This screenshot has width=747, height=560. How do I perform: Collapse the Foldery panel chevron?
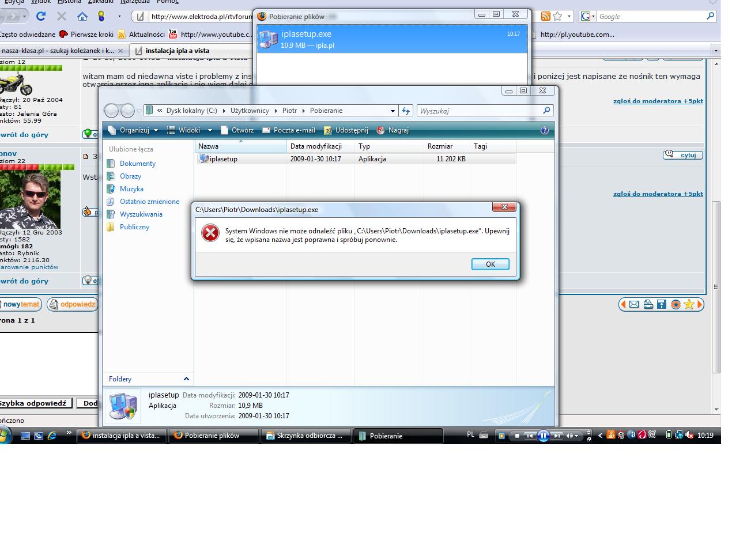[x=186, y=379]
